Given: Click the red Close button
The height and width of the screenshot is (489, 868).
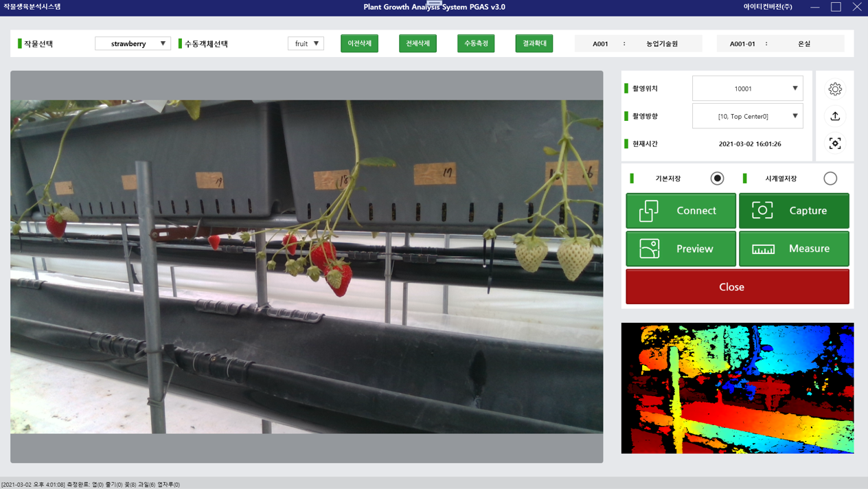Looking at the screenshot, I should 737,287.
